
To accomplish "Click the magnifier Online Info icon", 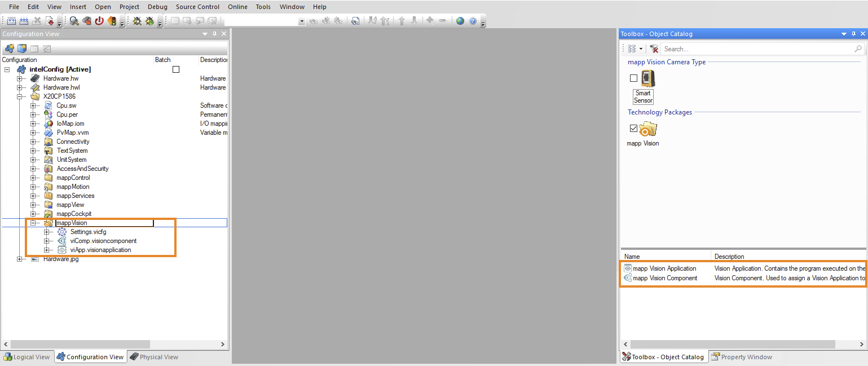I will pyautogui.click(x=74, y=21).
